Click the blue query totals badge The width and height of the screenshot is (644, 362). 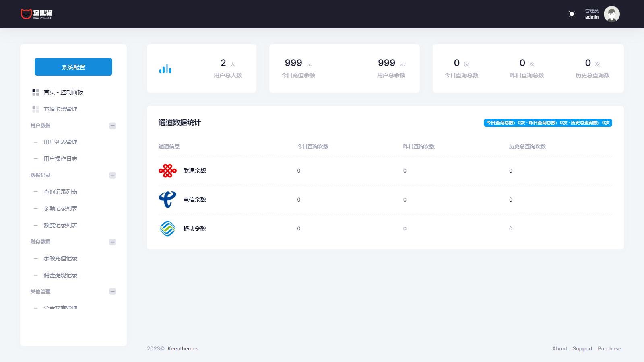pyautogui.click(x=547, y=123)
